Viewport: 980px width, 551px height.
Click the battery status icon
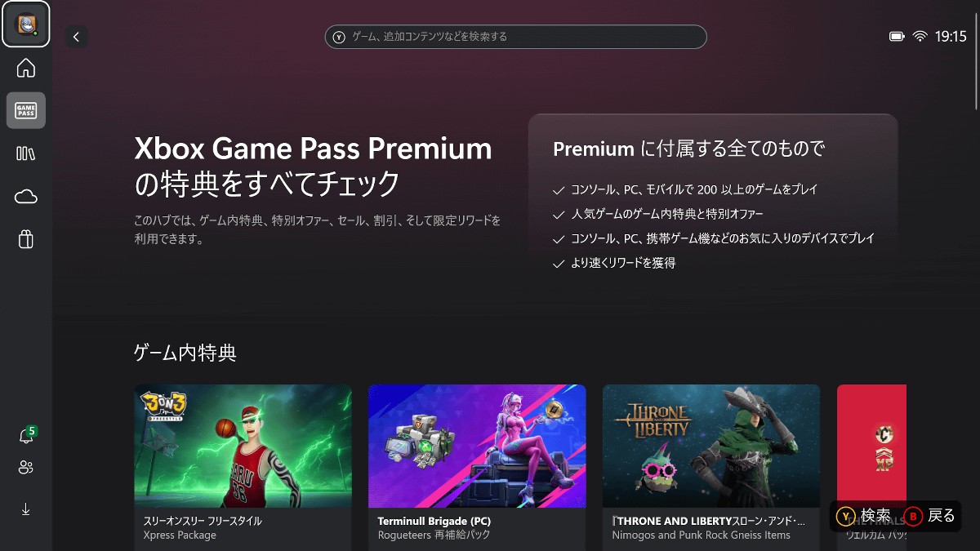tap(897, 37)
